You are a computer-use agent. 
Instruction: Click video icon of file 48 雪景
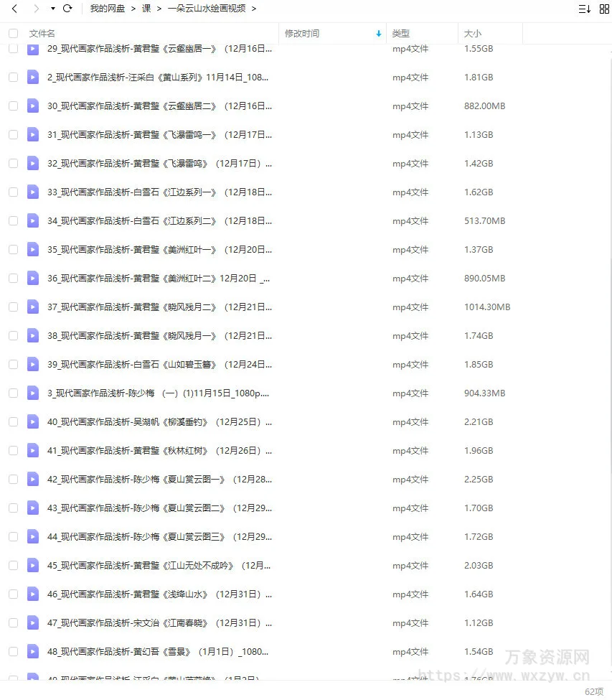click(x=33, y=652)
